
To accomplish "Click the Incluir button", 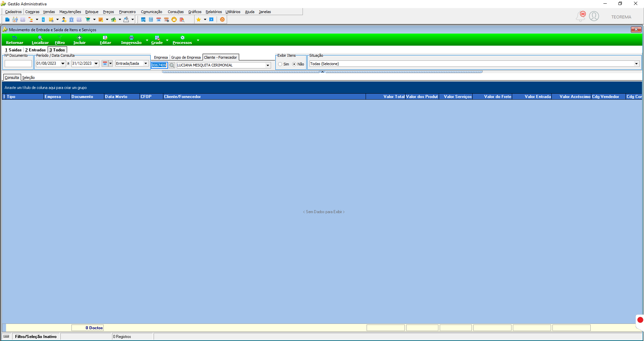I will (79, 40).
